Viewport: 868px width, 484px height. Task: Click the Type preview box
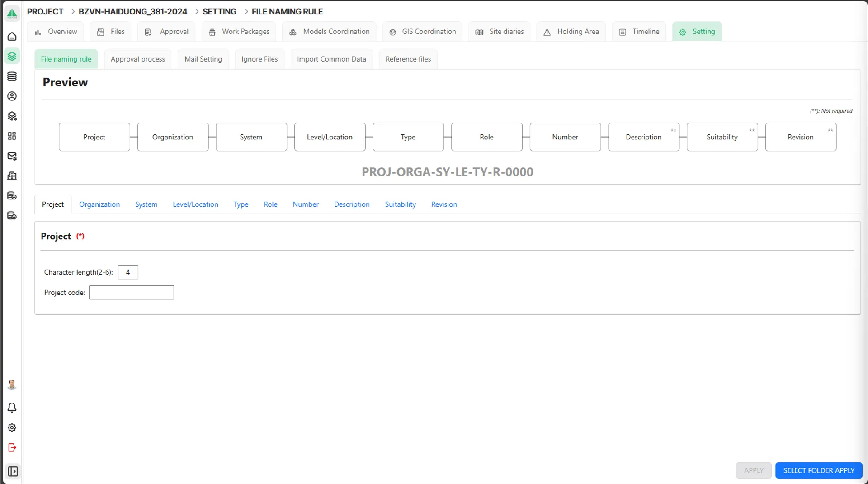tap(408, 137)
